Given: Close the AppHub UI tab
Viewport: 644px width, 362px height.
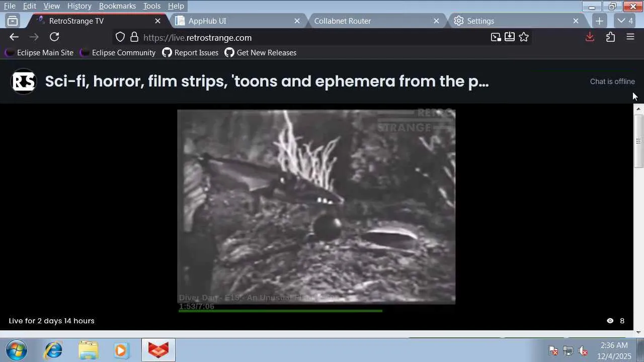Looking at the screenshot, I should click(297, 21).
